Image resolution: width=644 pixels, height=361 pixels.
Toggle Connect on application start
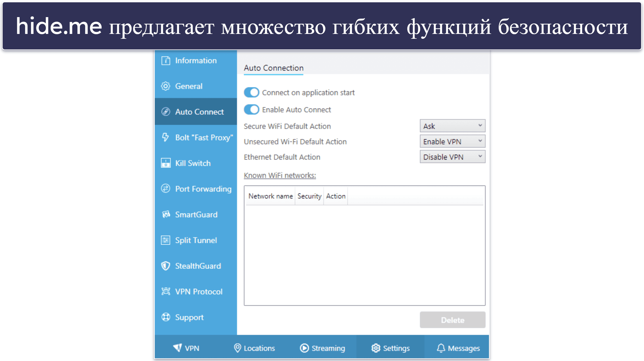click(x=251, y=92)
